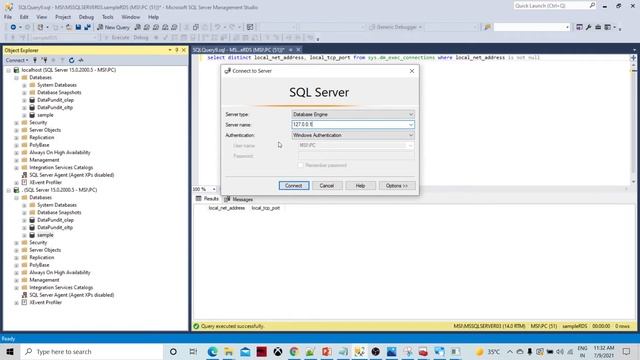640x360 pixels.
Task: Open the Project menu
Action: (x=63, y=17)
